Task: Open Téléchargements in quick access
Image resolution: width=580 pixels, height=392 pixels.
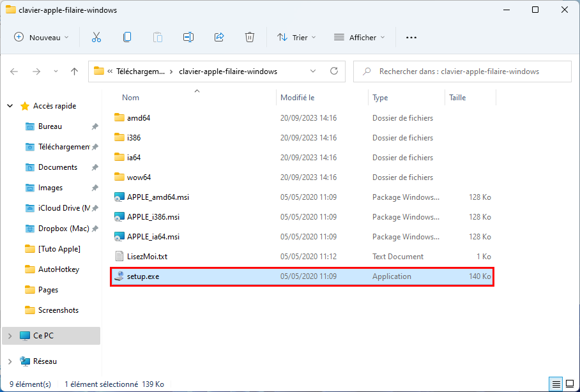Action: coord(64,147)
